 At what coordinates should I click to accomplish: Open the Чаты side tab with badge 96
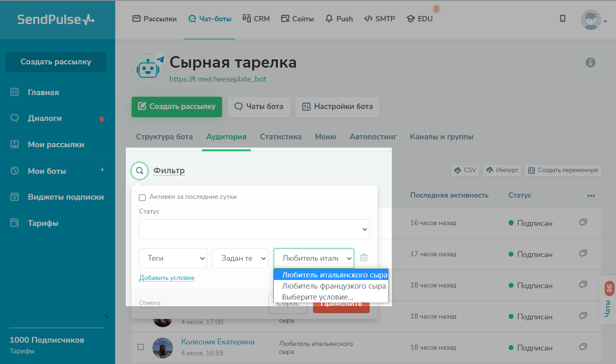coord(608,300)
